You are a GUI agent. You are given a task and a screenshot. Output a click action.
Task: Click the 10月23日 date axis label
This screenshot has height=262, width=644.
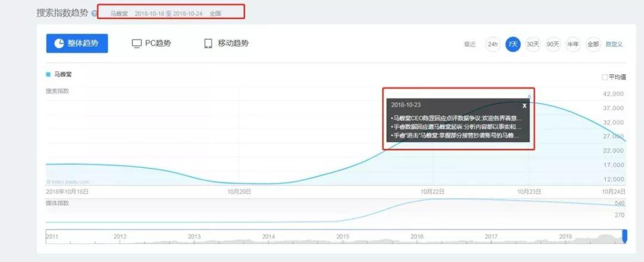point(529,192)
